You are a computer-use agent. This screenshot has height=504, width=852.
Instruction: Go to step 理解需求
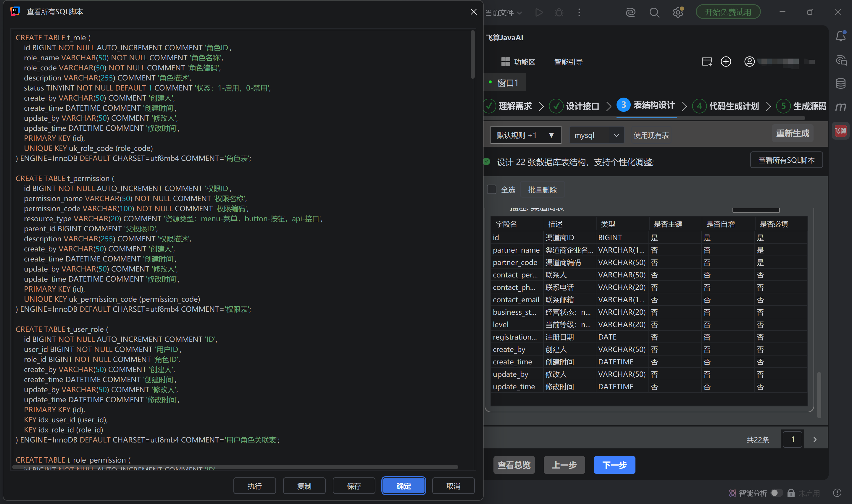pos(508,106)
